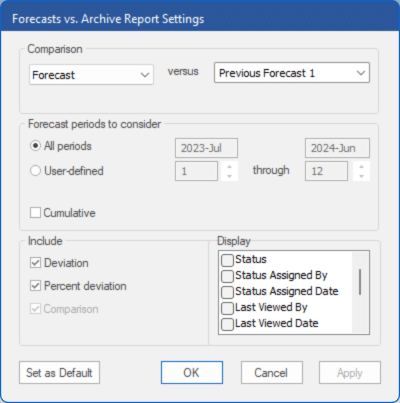
Task: Click the end period field showing 12
Action: (x=326, y=171)
